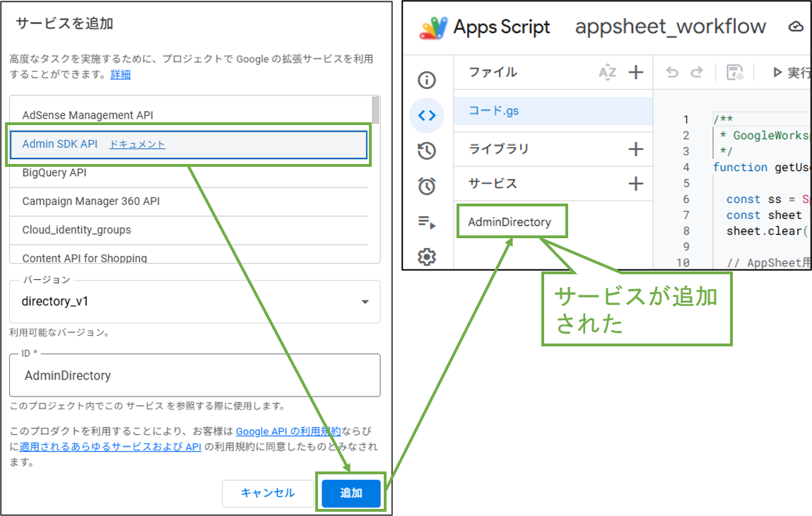
Task: Open the code editor icon in sidebar
Action: (427, 115)
